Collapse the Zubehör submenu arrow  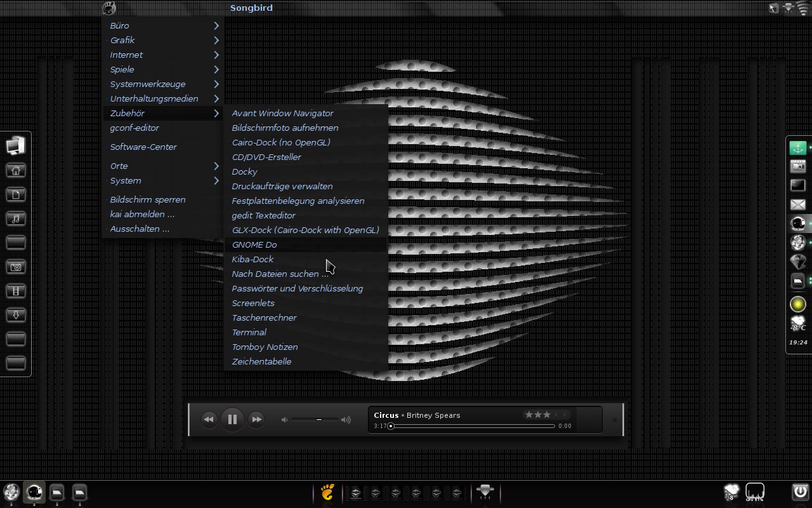216,113
